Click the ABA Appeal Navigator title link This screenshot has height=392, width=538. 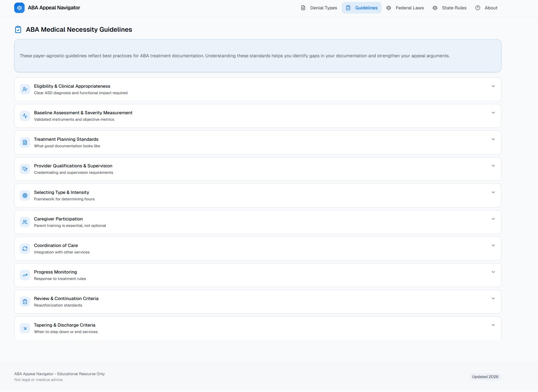tap(54, 8)
